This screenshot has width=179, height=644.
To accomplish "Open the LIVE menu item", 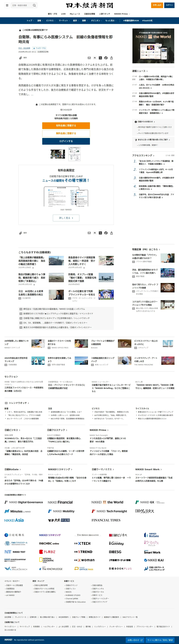I will 63,14.
